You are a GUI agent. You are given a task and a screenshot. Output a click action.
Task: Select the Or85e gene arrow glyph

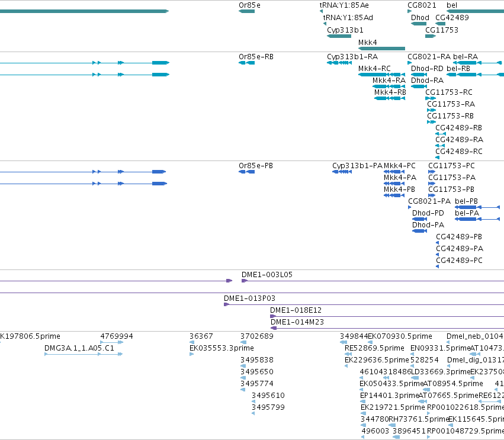click(x=246, y=11)
